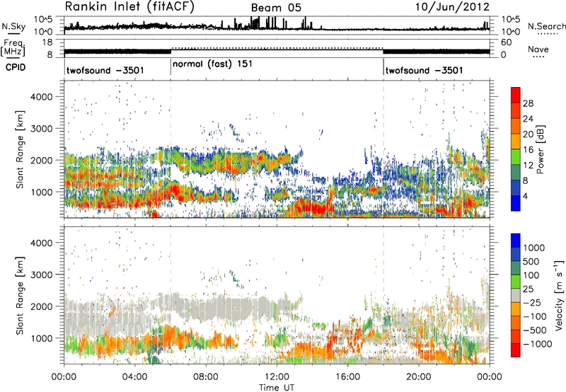This screenshot has width=566, height=392.
Task: Click the dashed CPID marker at 06:00 in velocity panel
Action: (x=171, y=295)
